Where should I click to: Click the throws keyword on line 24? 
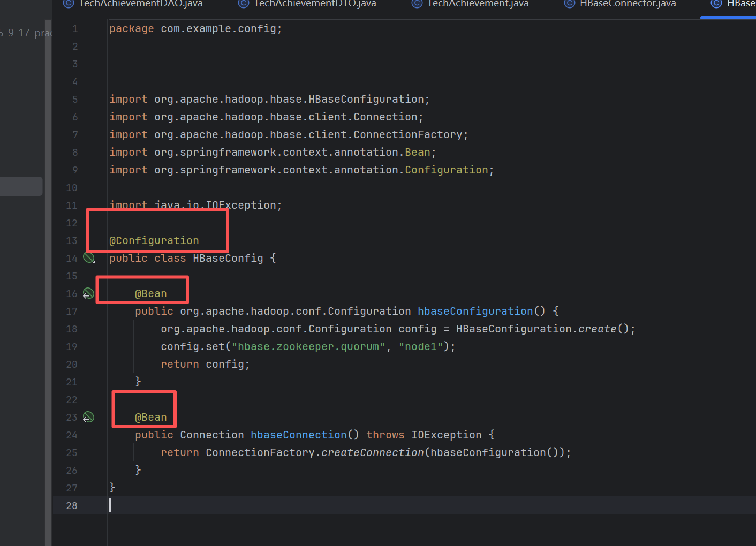385,435
